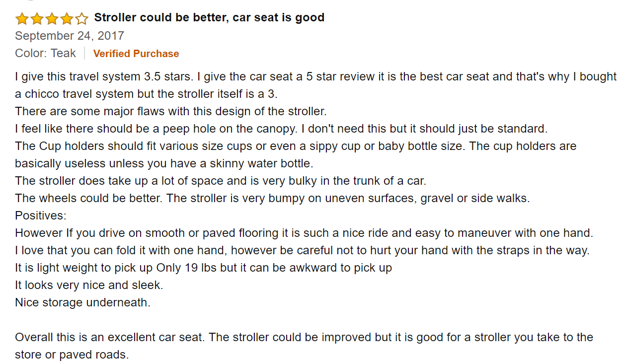
Task: Click the sentence about major design flaws
Action: [170, 111]
